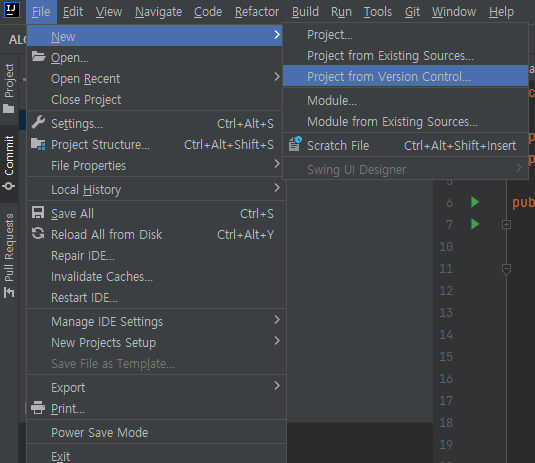Click the IntelliJ IDEA logo icon

(12, 10)
